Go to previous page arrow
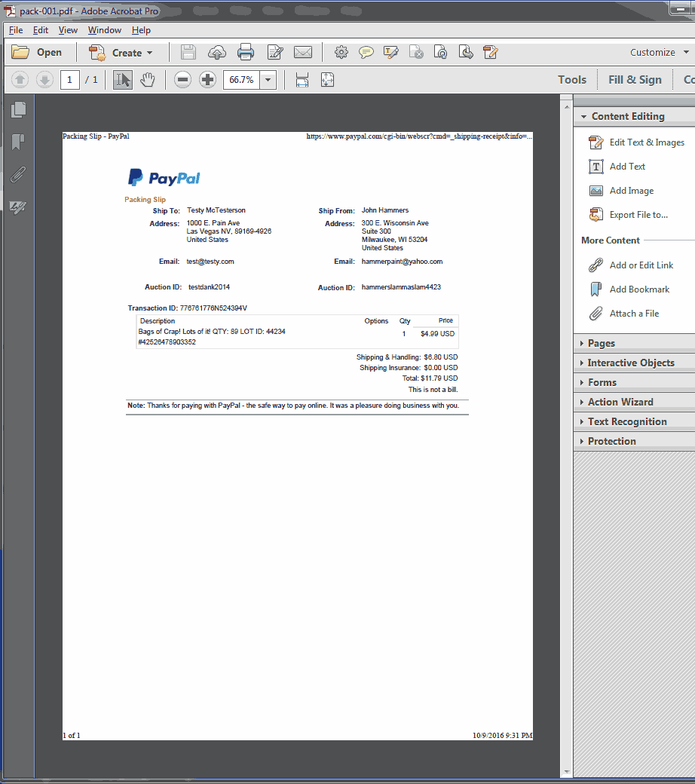695x784 pixels. [20, 79]
